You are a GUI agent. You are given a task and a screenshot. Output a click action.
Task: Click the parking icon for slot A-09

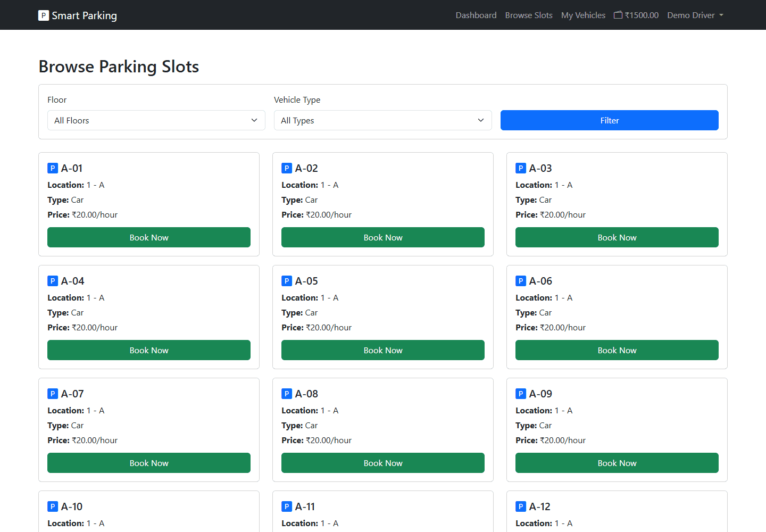tap(521, 394)
